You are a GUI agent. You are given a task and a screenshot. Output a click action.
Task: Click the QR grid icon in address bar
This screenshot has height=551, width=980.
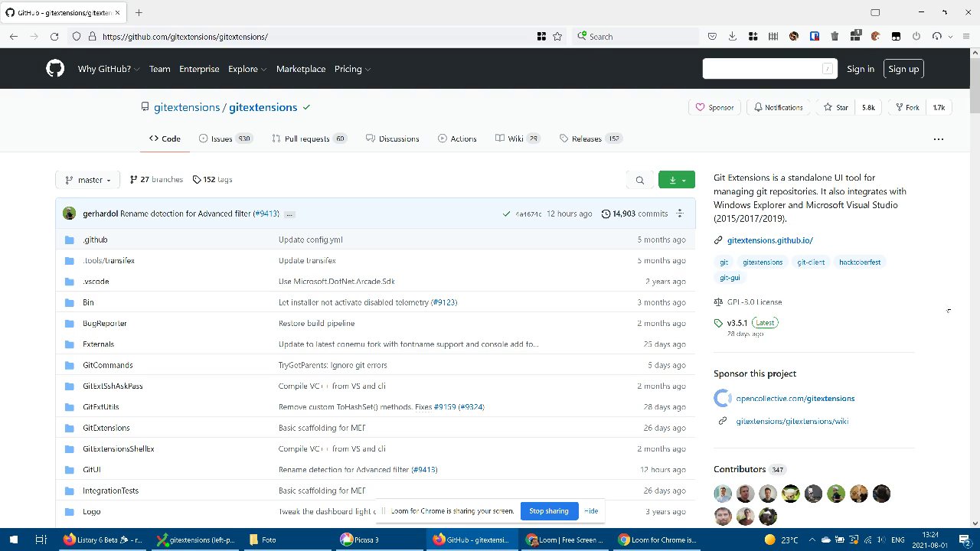click(x=541, y=36)
